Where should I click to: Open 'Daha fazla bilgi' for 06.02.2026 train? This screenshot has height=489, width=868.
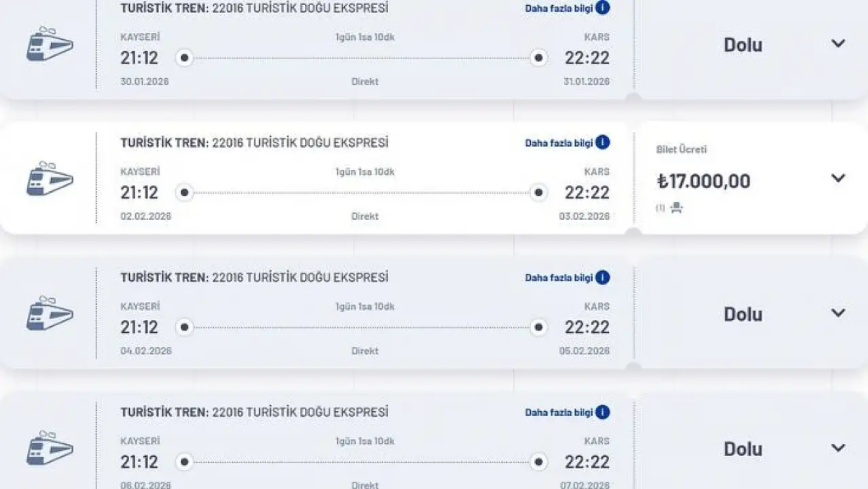559,412
